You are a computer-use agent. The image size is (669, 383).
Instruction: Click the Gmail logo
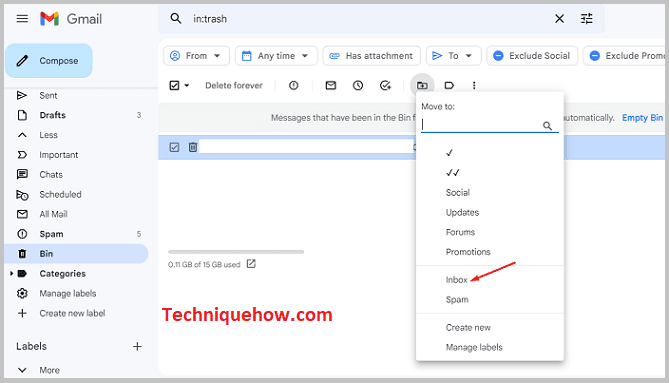tap(71, 19)
